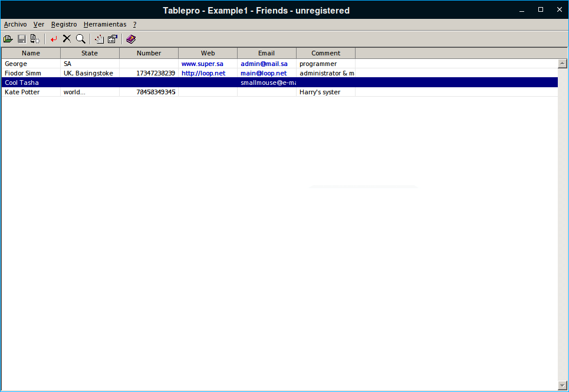The image size is (569, 392).
Task: Open the Herramientas menu
Action: (x=105, y=24)
